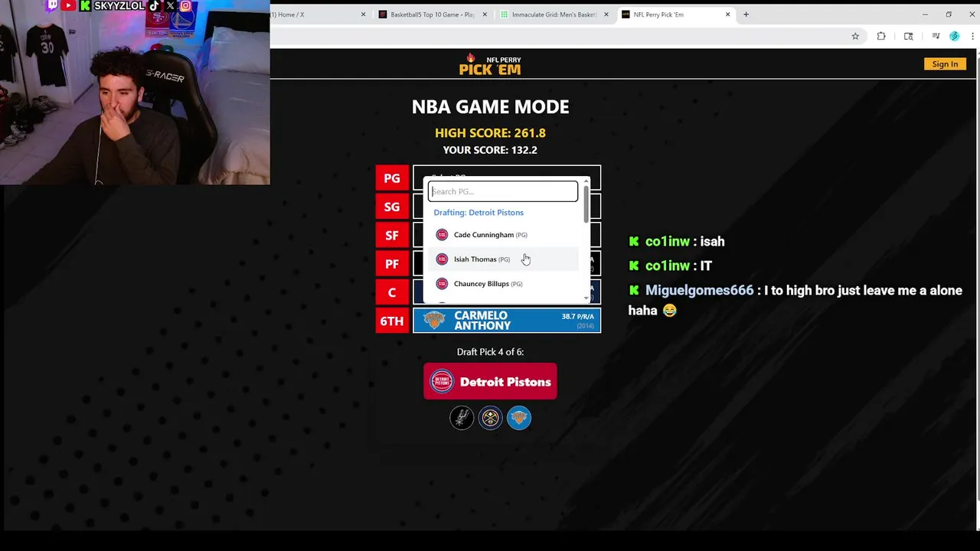Viewport: 980px width, 551px height.
Task: Click the HIGH SCORE: 261.8 text
Action: 490,133
